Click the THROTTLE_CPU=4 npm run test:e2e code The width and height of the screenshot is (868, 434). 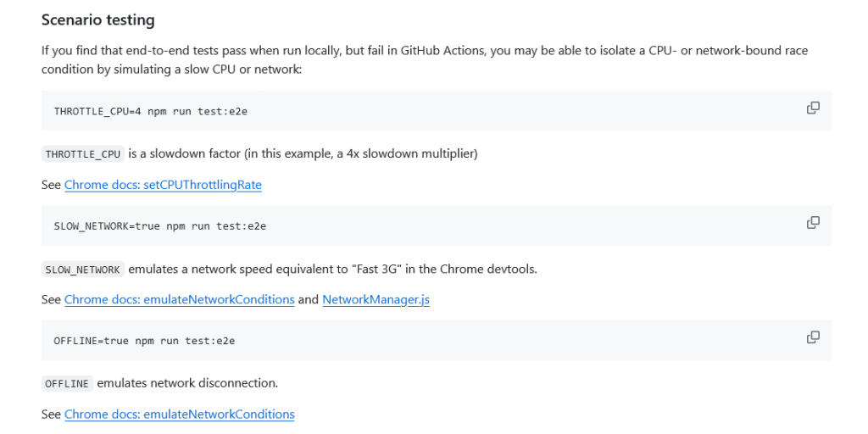(150, 111)
